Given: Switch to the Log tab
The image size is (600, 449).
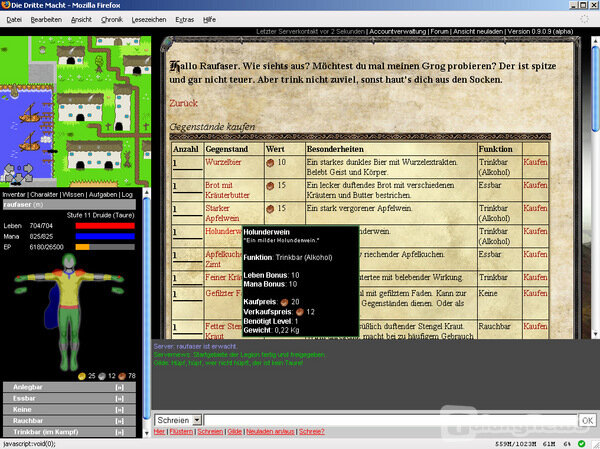Looking at the screenshot, I should 127,194.
